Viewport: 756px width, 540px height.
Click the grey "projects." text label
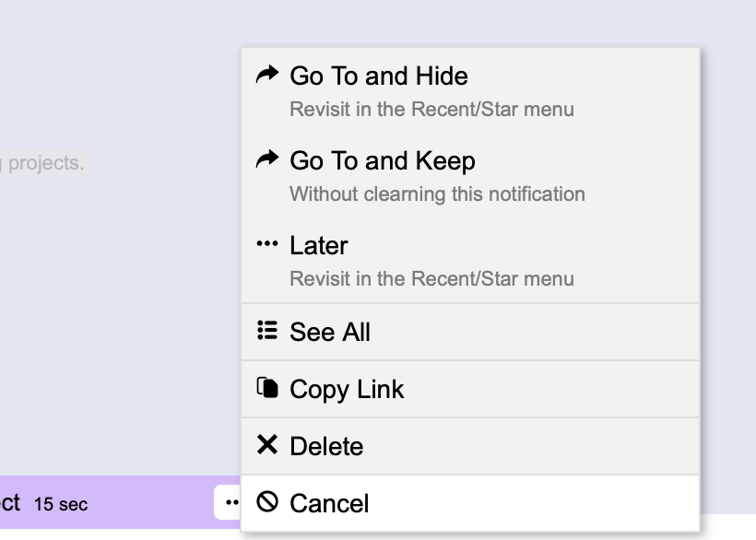click(x=44, y=163)
